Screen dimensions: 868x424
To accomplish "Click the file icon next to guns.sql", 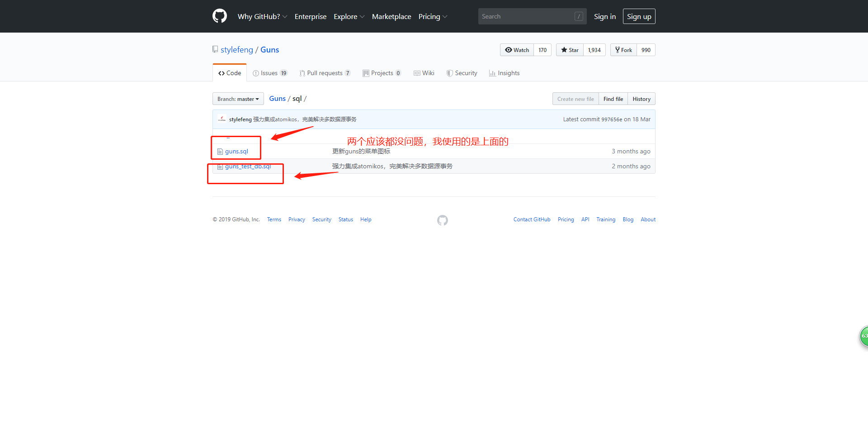I will coord(220,152).
